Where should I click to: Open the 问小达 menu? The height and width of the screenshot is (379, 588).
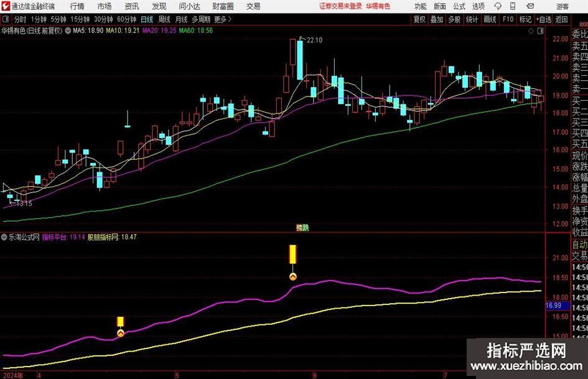(189, 6)
